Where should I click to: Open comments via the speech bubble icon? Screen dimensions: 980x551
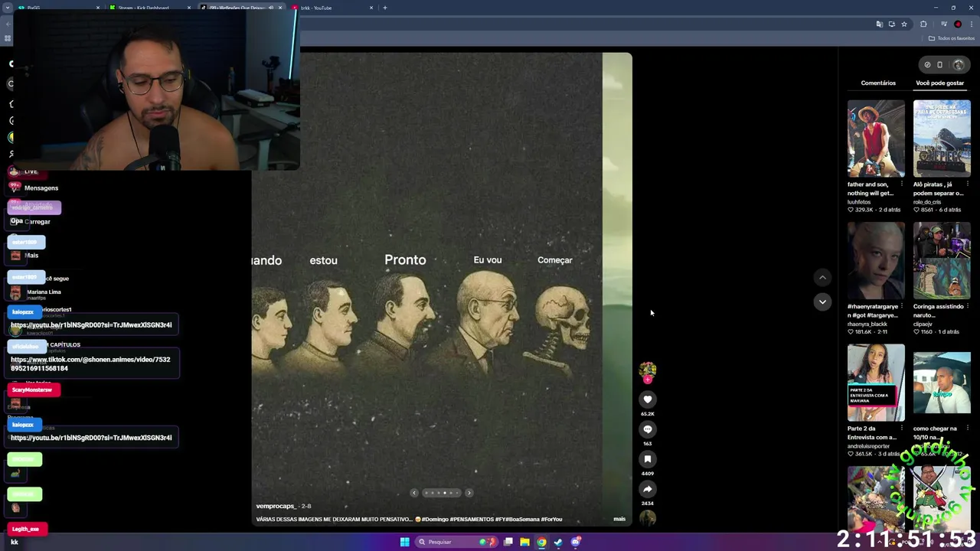[x=648, y=429]
